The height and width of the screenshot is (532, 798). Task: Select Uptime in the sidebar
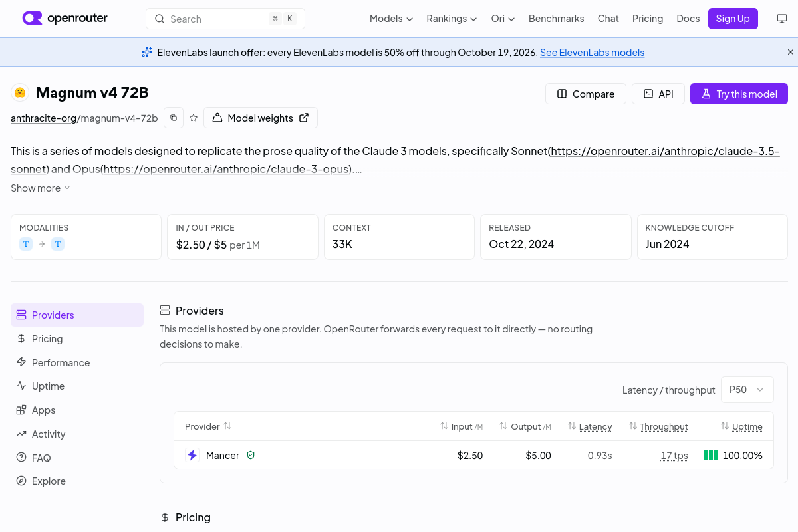pyautogui.click(x=77, y=386)
